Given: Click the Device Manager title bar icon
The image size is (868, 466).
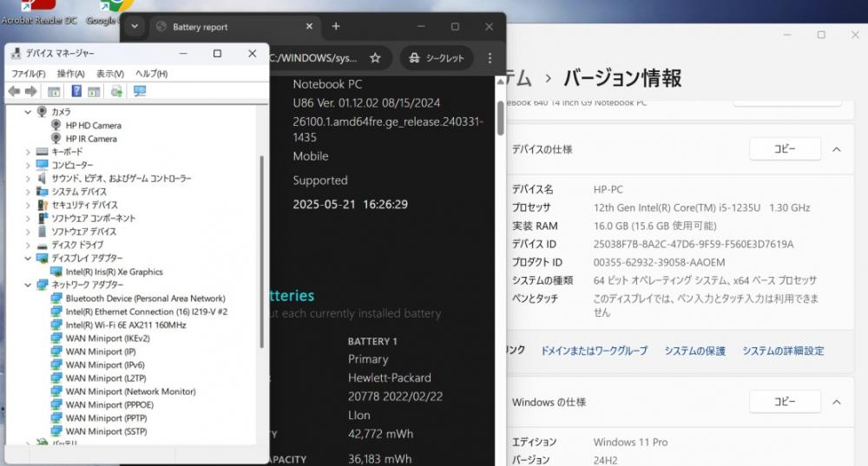Looking at the screenshot, I should click(x=16, y=53).
